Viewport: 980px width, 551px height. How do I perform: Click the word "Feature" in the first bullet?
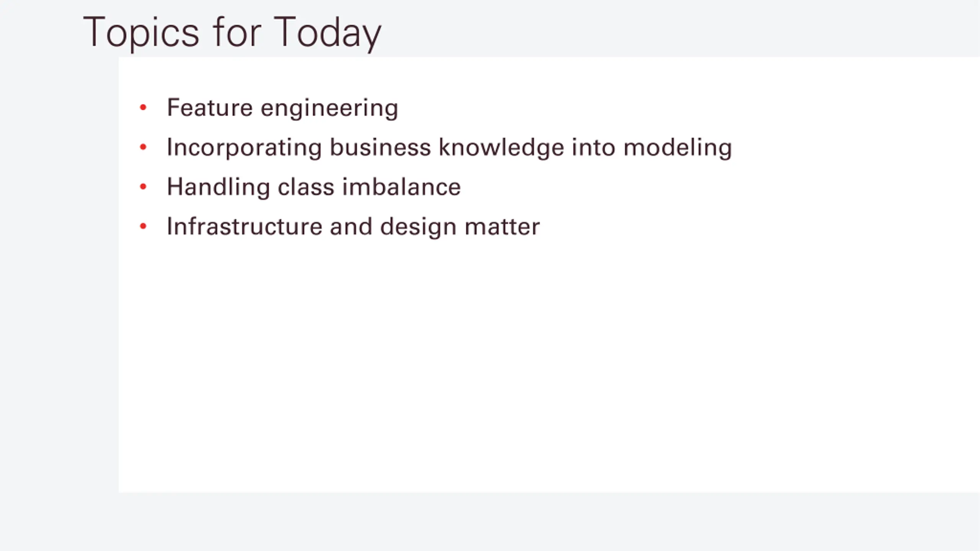click(210, 108)
